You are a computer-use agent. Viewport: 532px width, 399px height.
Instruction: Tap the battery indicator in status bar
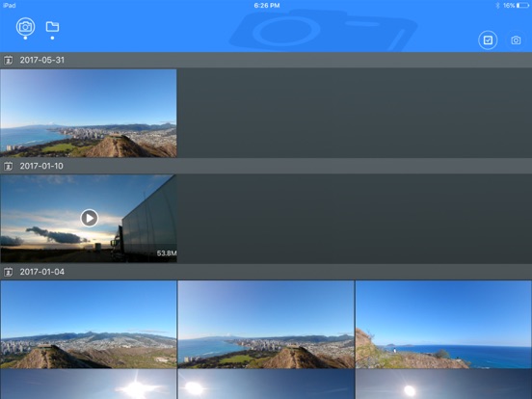pos(522,6)
